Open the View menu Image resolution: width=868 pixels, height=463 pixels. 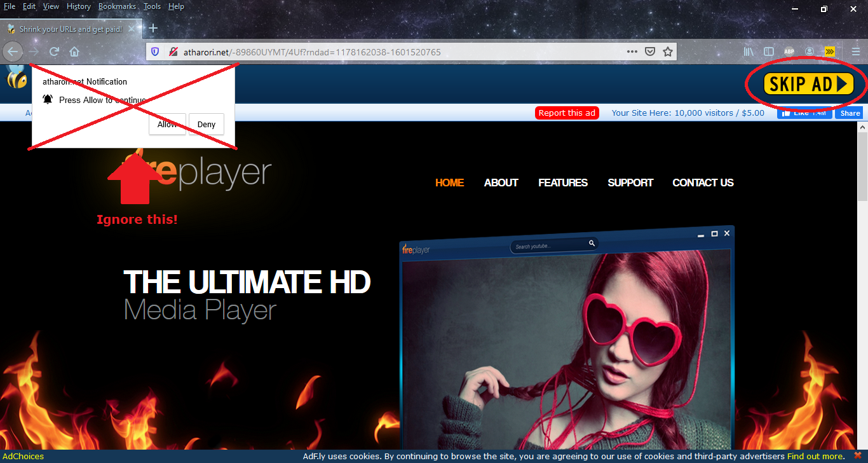tap(51, 6)
